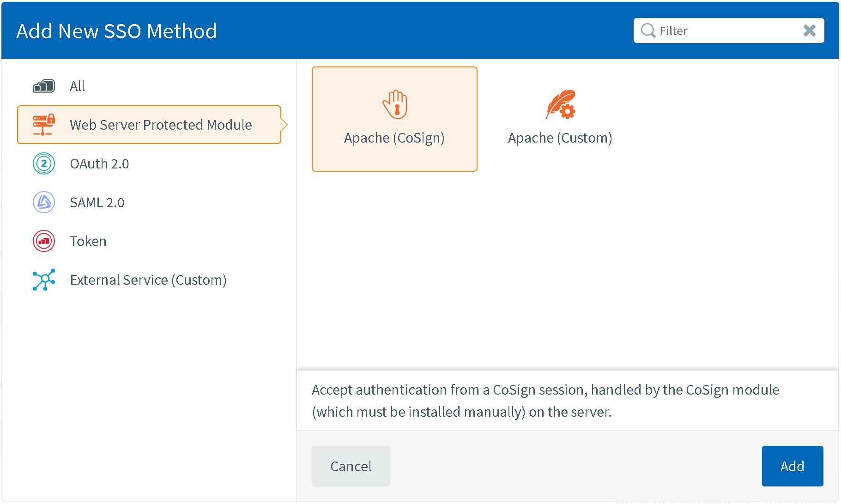The image size is (841, 504).
Task: Open the OAuth 2.0 category
Action: pos(149,163)
